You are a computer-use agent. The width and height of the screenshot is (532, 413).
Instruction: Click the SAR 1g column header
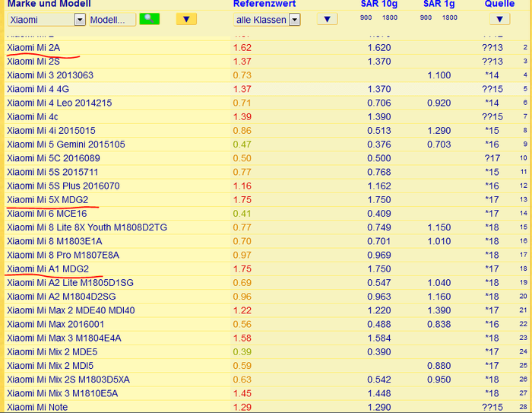439,4
